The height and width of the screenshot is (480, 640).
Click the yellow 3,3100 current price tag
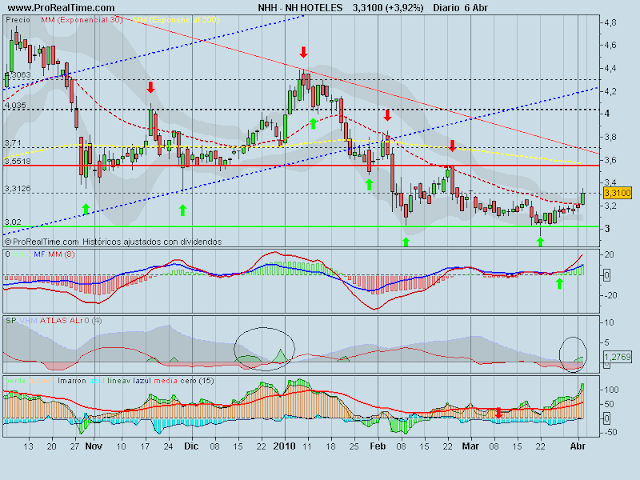[617, 193]
